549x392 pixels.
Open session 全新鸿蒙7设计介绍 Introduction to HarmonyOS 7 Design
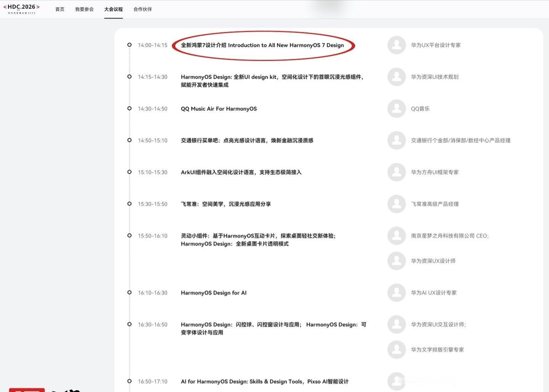coord(262,45)
